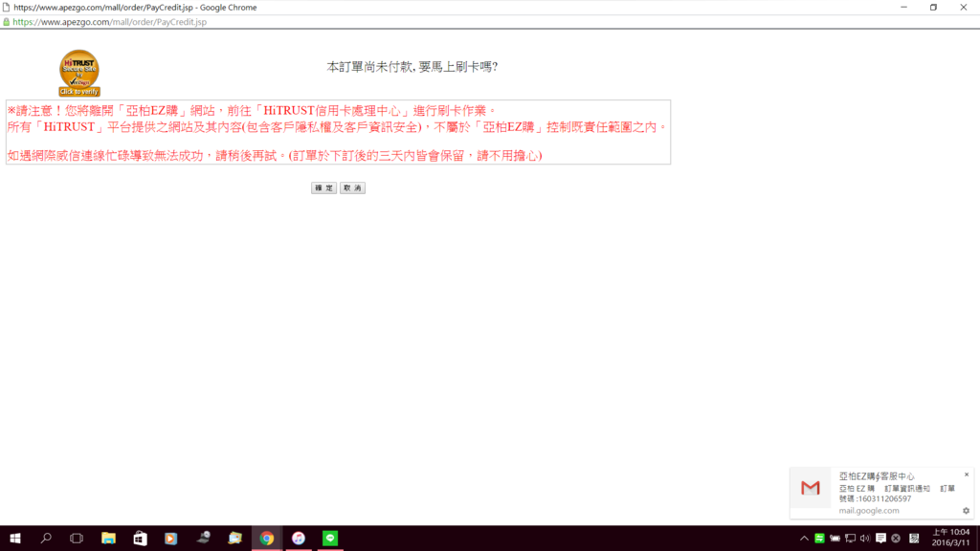Open Task View in taskbar
The height and width of the screenshot is (551, 980).
[x=77, y=538]
